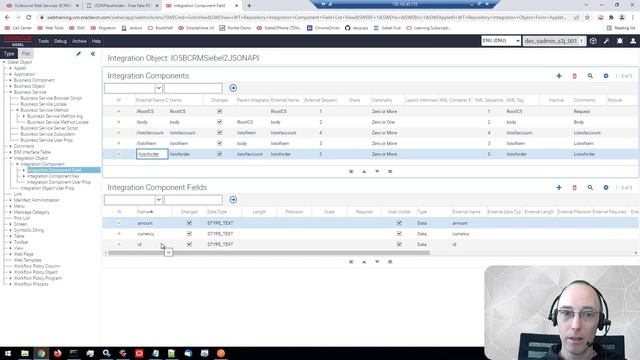This screenshot has width=640, height=360.
Task: Collapse object explorer with double chevron
Action: [93, 53]
